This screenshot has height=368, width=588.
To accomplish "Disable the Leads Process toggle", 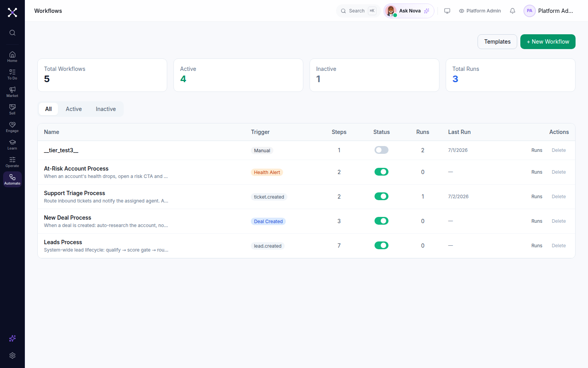I will 381,245.
